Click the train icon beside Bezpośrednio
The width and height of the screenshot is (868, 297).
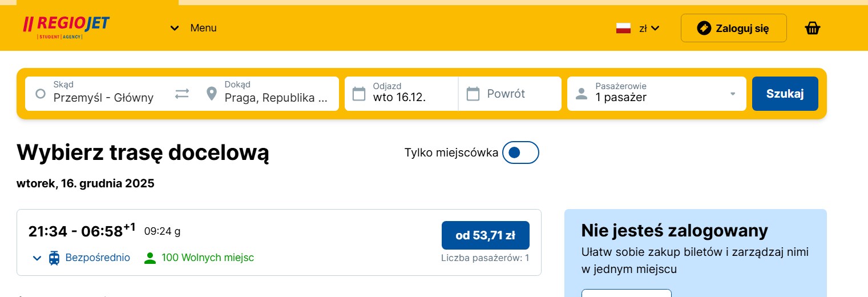[54, 258]
